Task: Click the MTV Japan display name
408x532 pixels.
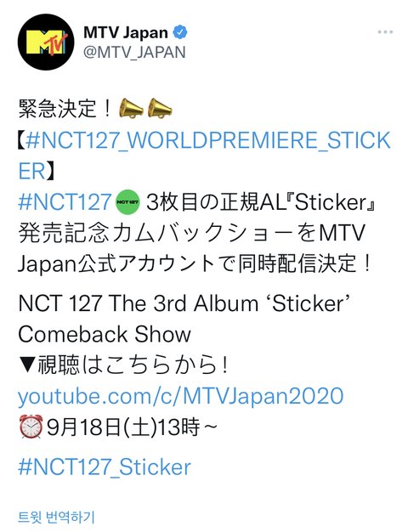Action: [126, 33]
